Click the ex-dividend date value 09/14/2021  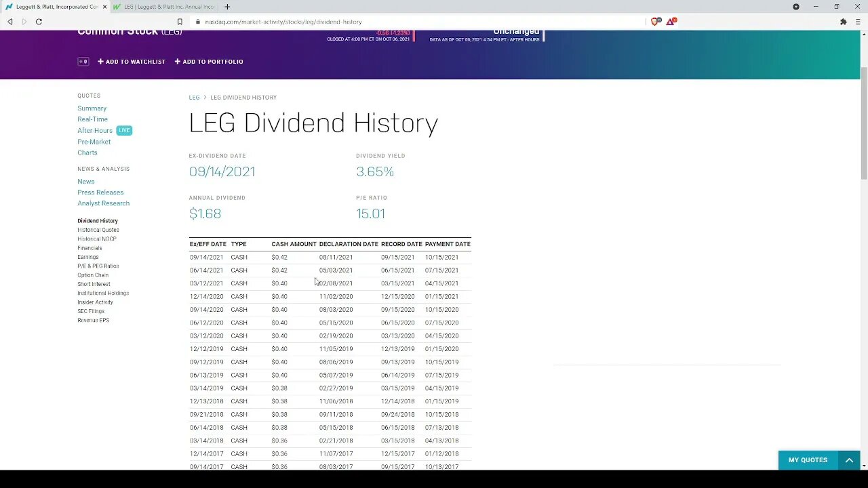tap(222, 171)
